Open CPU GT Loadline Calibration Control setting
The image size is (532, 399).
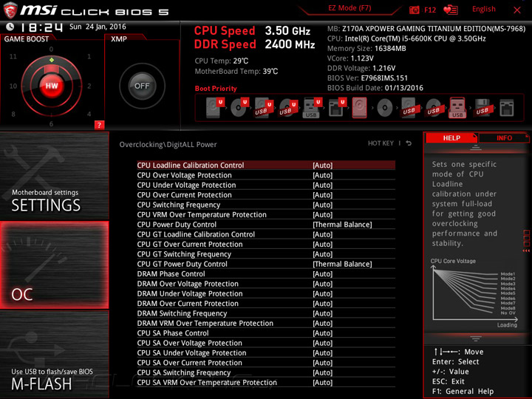point(266,234)
